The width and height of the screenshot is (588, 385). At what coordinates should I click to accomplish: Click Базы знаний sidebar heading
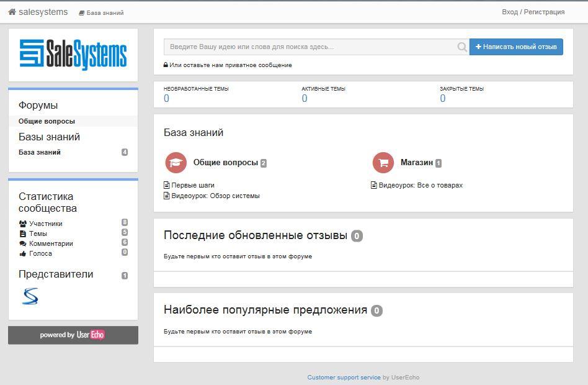coord(49,137)
